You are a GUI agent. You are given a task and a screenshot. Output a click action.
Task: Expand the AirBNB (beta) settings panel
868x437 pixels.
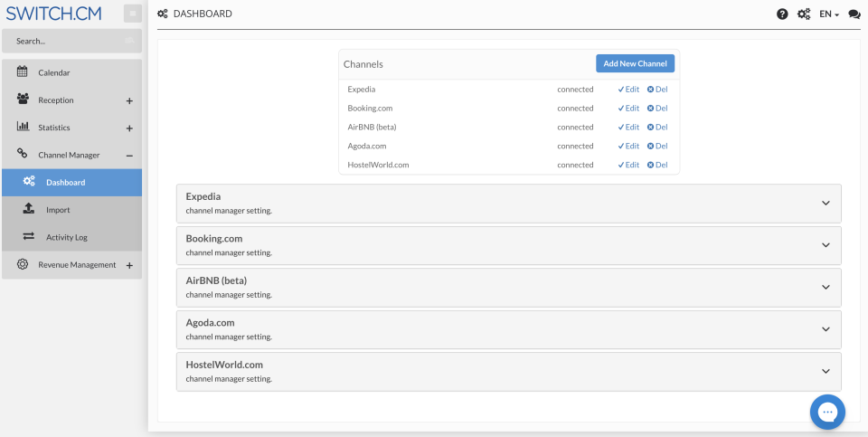click(x=826, y=287)
